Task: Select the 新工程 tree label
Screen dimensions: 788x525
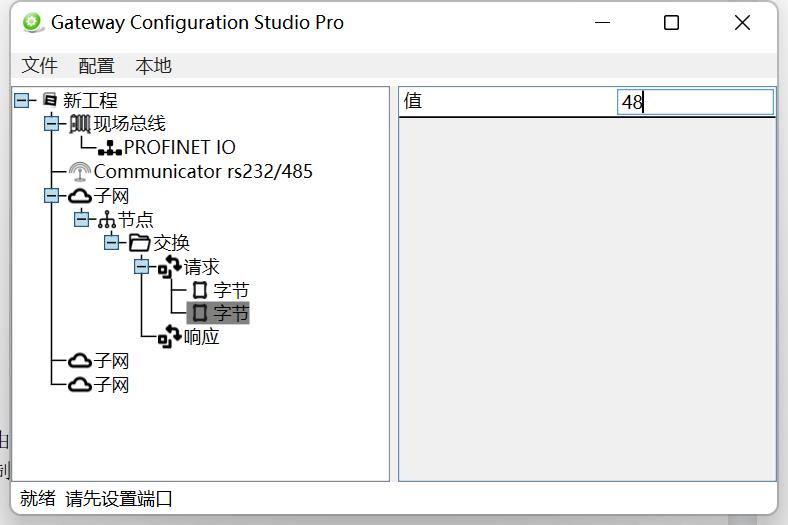Action: 90,100
